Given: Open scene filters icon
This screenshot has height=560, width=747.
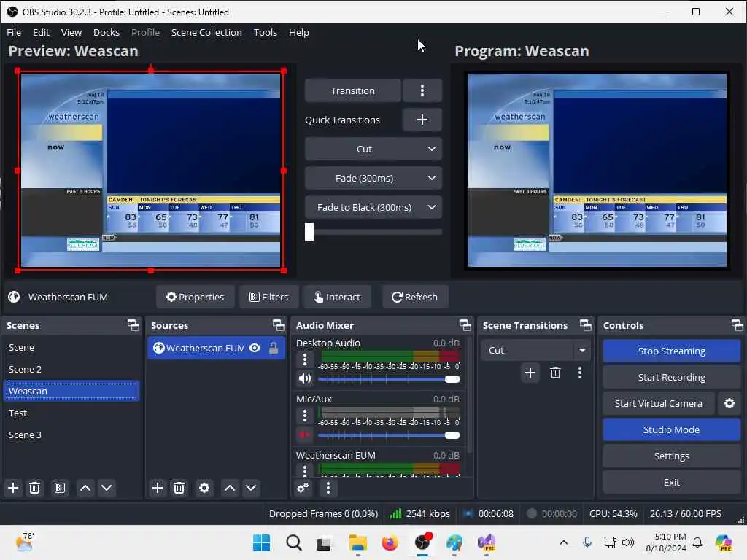Looking at the screenshot, I should (x=60, y=488).
